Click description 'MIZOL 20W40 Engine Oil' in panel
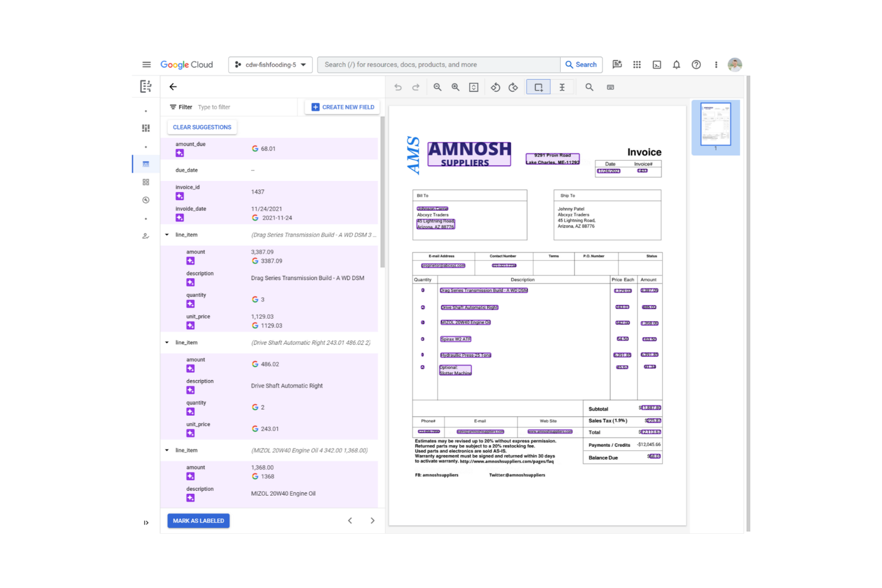The image size is (882, 588). click(283, 494)
